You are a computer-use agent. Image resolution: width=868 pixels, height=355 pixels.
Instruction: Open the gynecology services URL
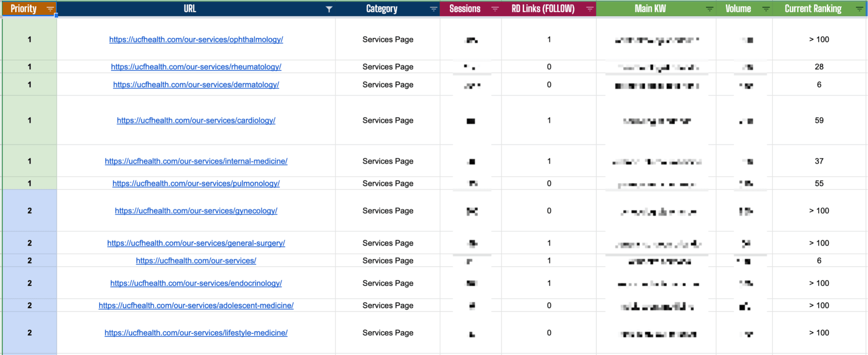click(196, 211)
